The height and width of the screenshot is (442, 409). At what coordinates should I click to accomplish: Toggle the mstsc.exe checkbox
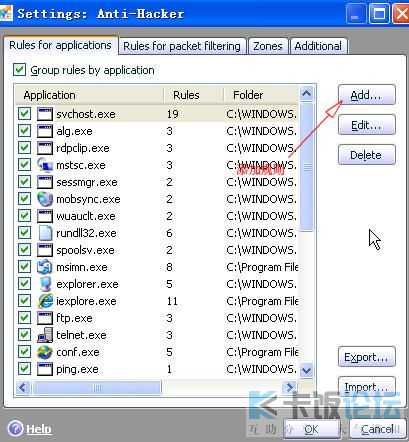point(24,165)
